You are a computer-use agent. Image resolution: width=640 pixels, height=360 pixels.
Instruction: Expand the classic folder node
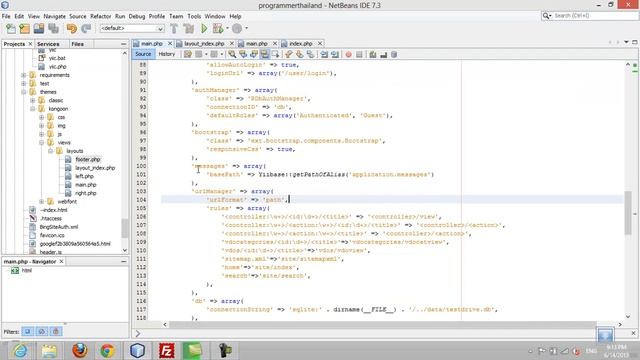(x=33, y=100)
